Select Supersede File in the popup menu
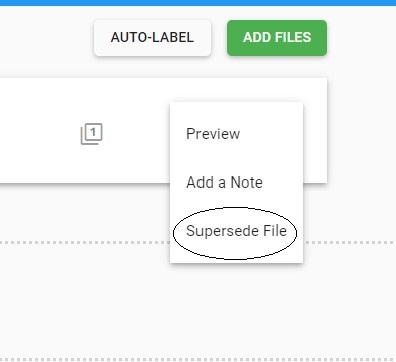396x362 pixels. (236, 231)
